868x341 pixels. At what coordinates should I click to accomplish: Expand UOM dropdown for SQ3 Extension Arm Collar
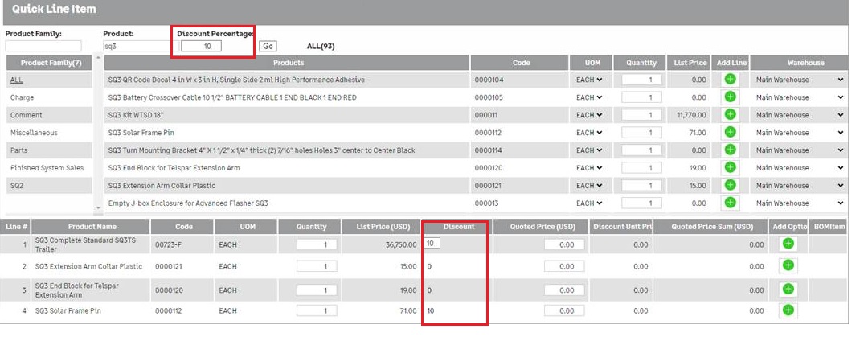[x=589, y=186]
